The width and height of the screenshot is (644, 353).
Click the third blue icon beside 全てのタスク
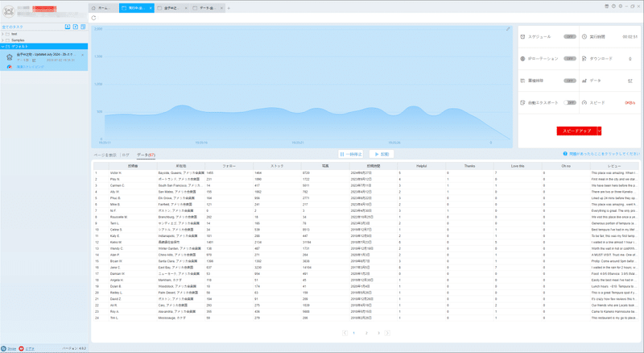pos(83,27)
